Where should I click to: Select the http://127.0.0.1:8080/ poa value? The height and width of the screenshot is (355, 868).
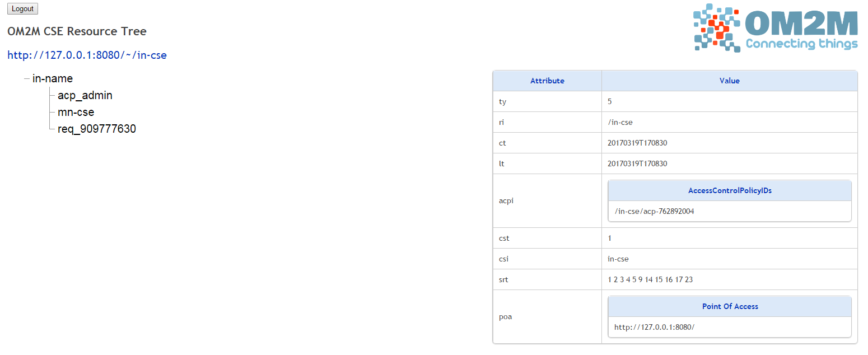coord(654,327)
